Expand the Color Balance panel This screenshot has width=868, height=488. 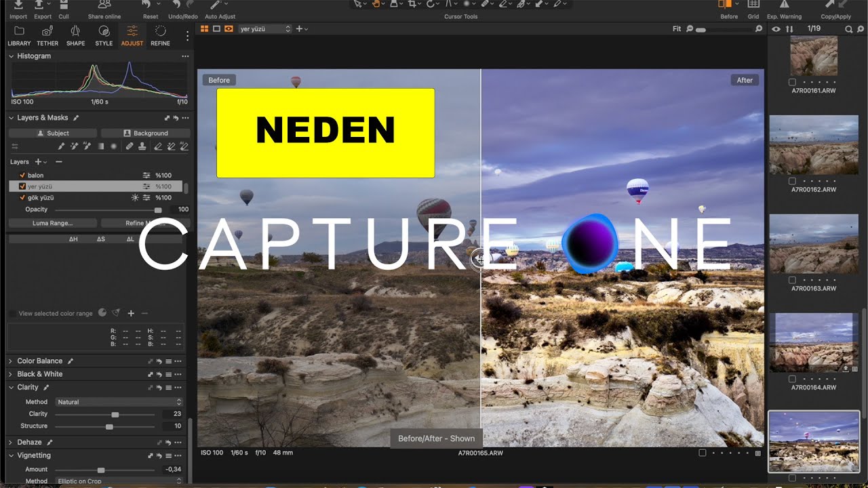(x=11, y=361)
